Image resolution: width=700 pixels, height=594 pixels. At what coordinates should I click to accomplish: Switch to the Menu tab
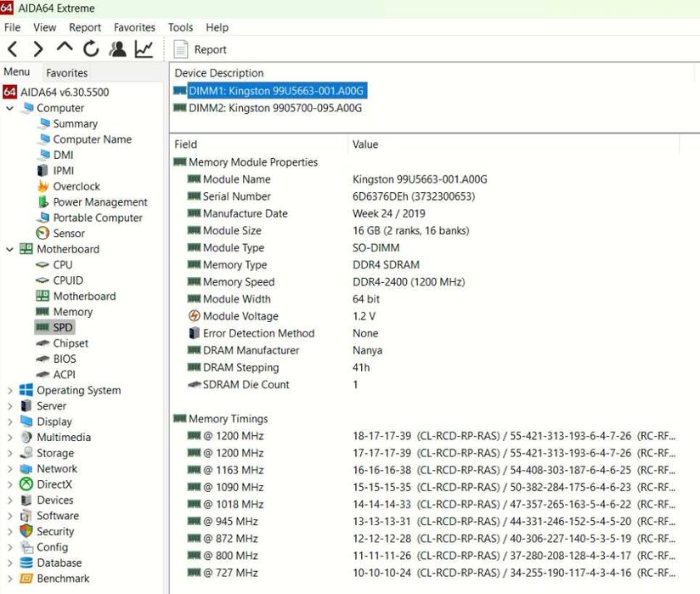coord(17,72)
